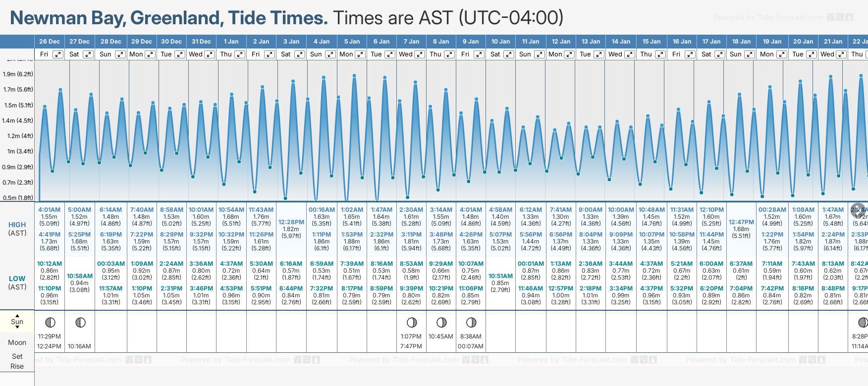868x386 pixels.
Task: Toggle Sun row with the up arrow
Action: coord(17,315)
